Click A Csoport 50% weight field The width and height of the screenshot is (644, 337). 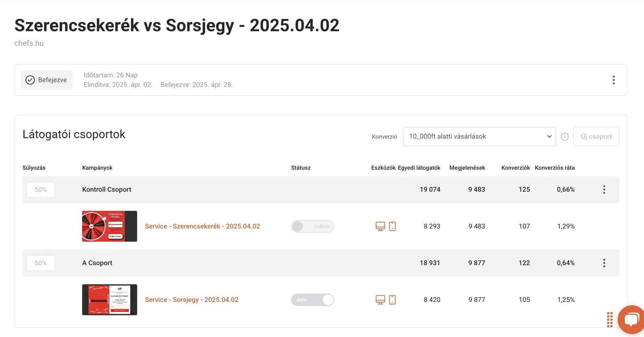[x=41, y=263]
